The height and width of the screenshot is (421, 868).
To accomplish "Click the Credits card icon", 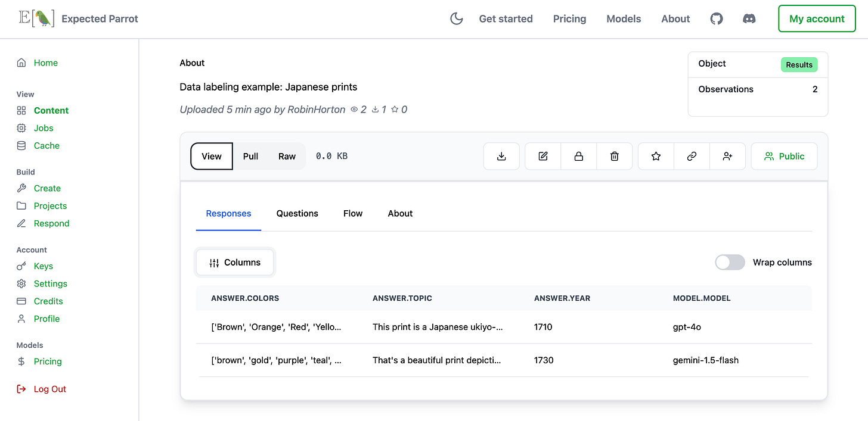I will [x=21, y=301].
